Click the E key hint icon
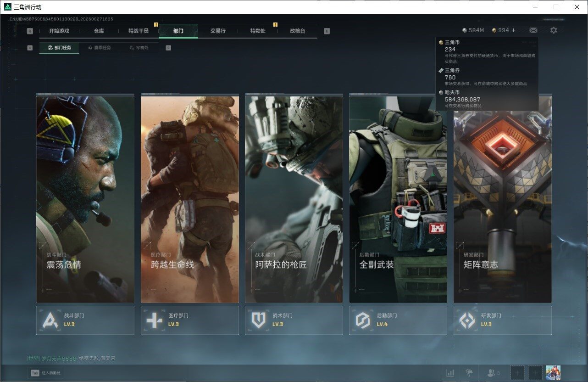 point(327,31)
